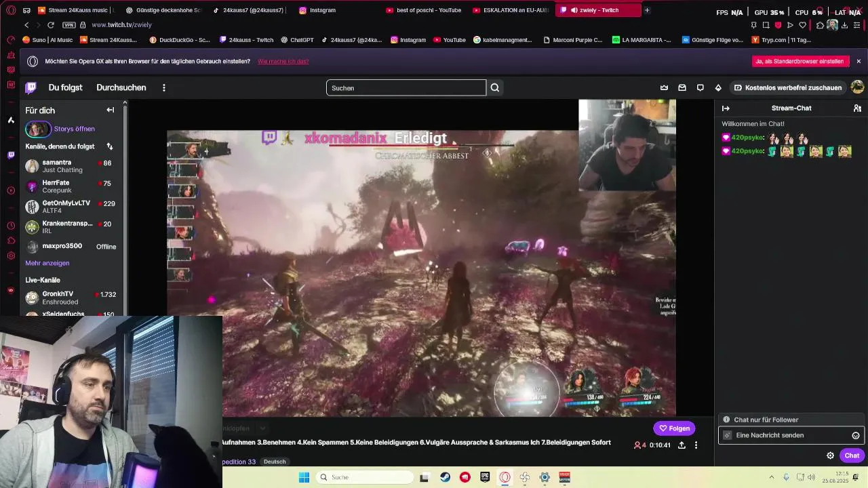This screenshot has height=488, width=868.
Task: Go back to the previous page
Action: [26, 25]
